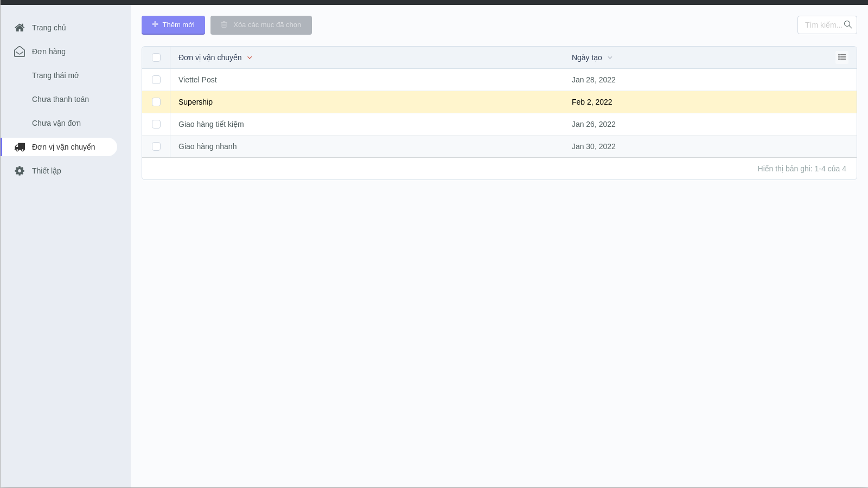868x488 pixels.
Task: Check the Supership row checkbox
Action: 156,102
